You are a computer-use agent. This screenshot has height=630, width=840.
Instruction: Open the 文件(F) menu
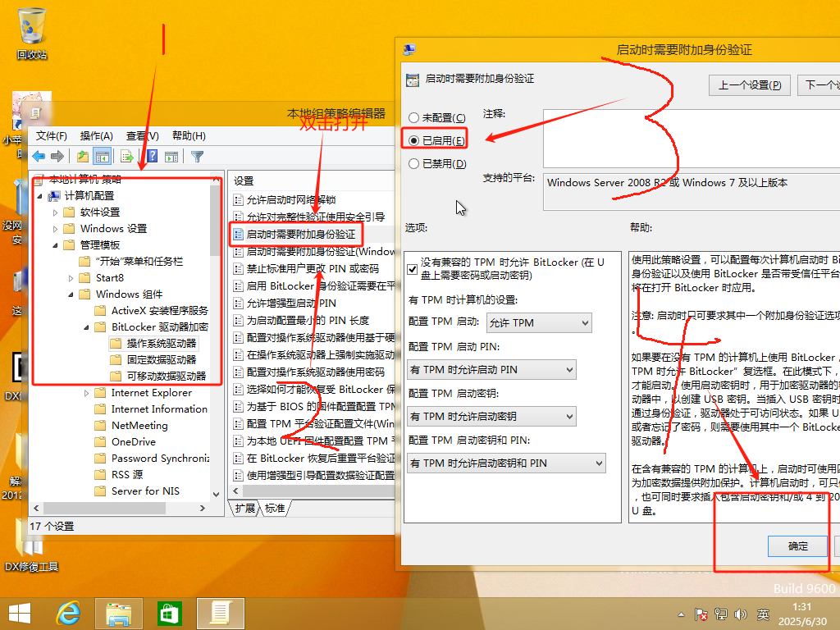pos(52,136)
